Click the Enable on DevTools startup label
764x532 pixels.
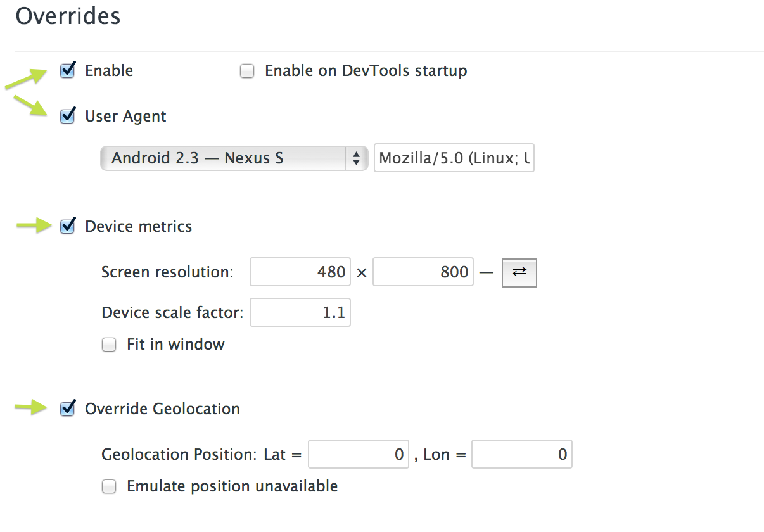[366, 71]
